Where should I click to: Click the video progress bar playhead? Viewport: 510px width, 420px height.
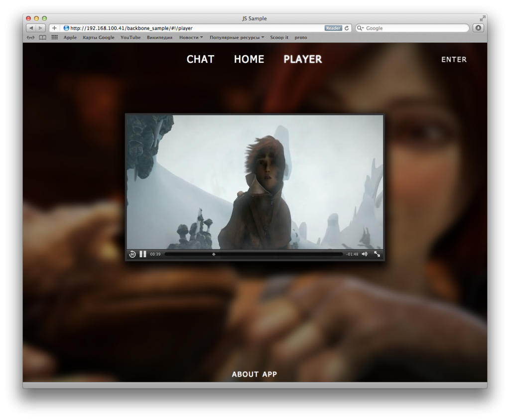[x=214, y=254]
